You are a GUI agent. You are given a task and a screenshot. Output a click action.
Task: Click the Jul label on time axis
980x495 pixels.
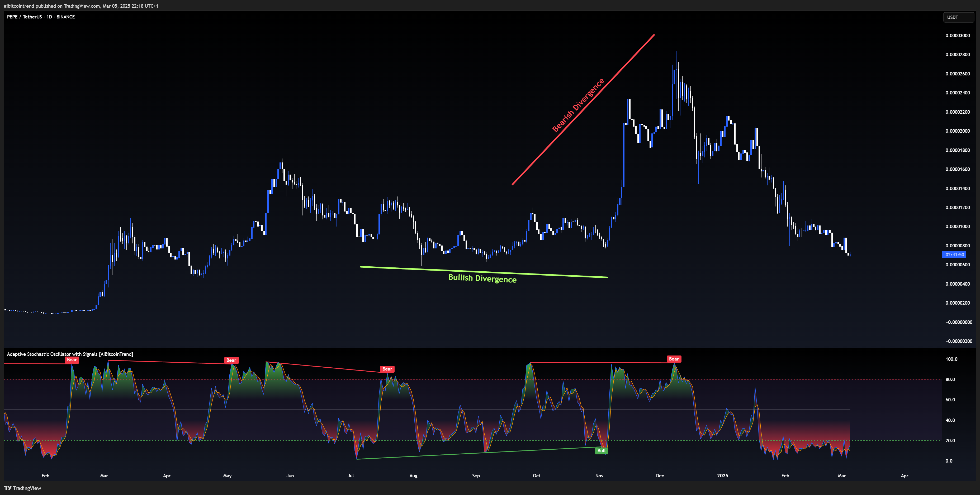(351, 475)
